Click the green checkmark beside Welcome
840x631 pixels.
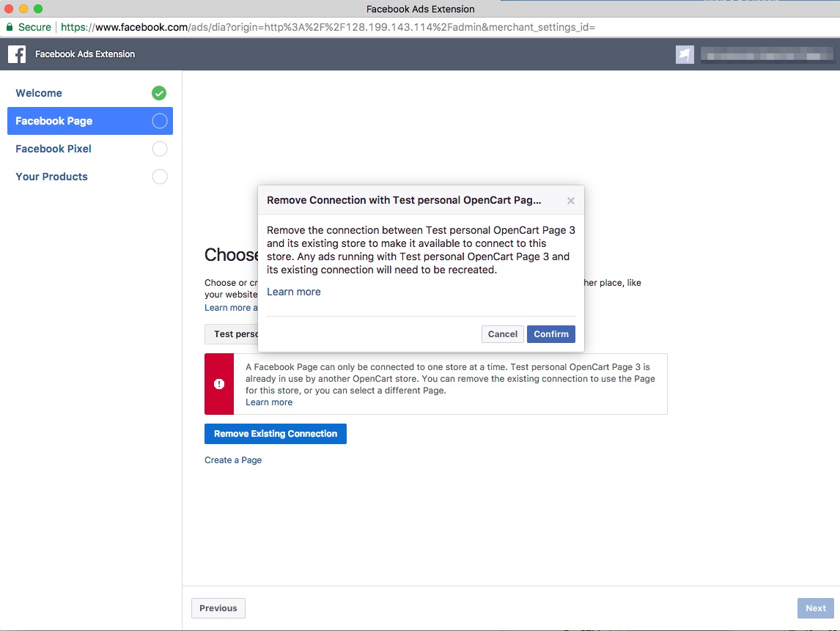coord(159,93)
